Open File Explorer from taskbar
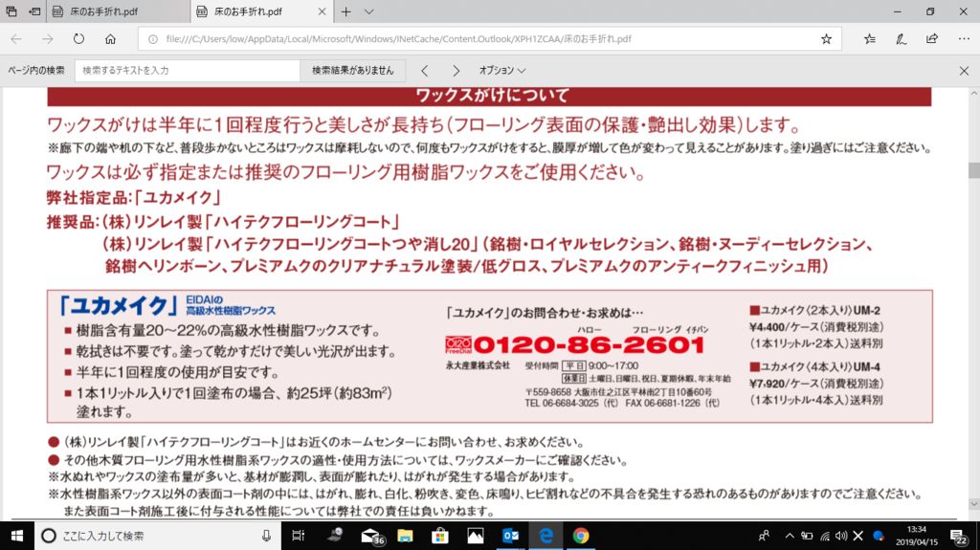980x550 pixels. click(x=405, y=536)
